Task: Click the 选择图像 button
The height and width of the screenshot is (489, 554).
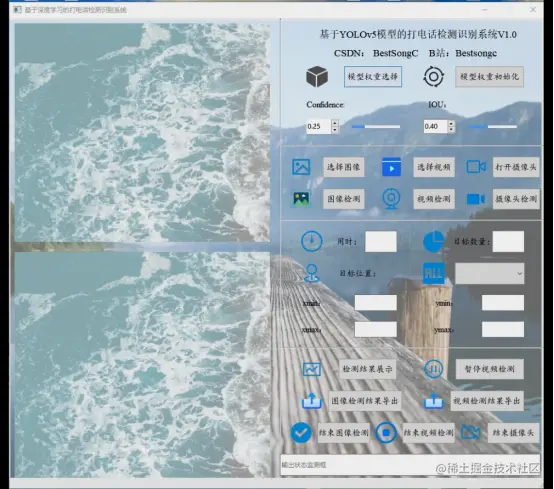Action: (x=344, y=167)
